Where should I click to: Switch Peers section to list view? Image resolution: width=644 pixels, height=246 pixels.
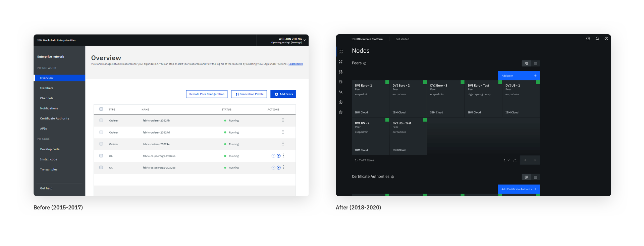tap(535, 63)
